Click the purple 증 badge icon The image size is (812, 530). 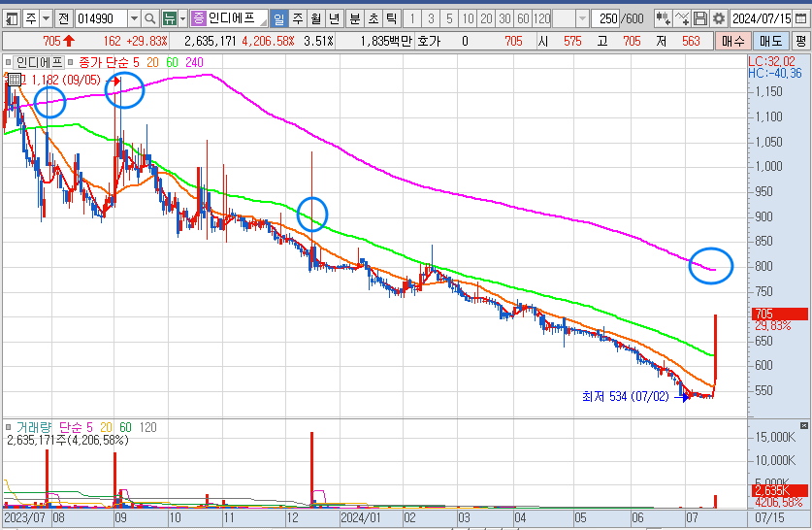198,19
